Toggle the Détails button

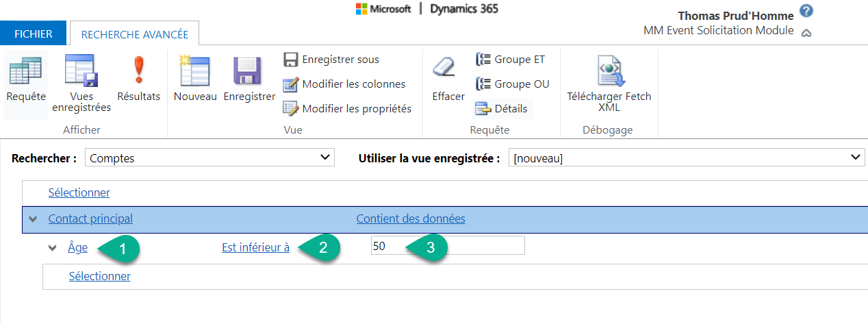point(502,108)
